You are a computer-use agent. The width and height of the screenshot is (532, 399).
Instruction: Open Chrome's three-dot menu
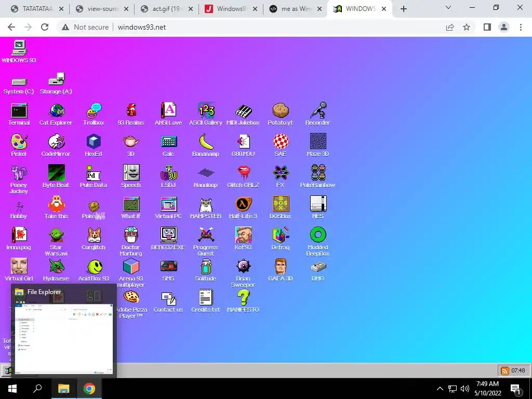pos(521,27)
